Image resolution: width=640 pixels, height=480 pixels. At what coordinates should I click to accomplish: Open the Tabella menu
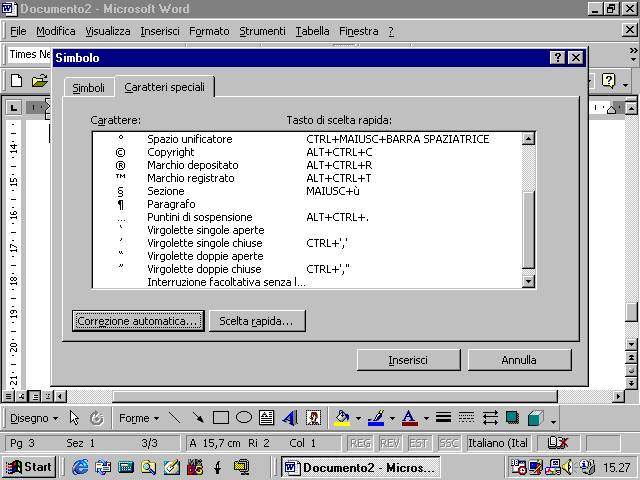[312, 31]
